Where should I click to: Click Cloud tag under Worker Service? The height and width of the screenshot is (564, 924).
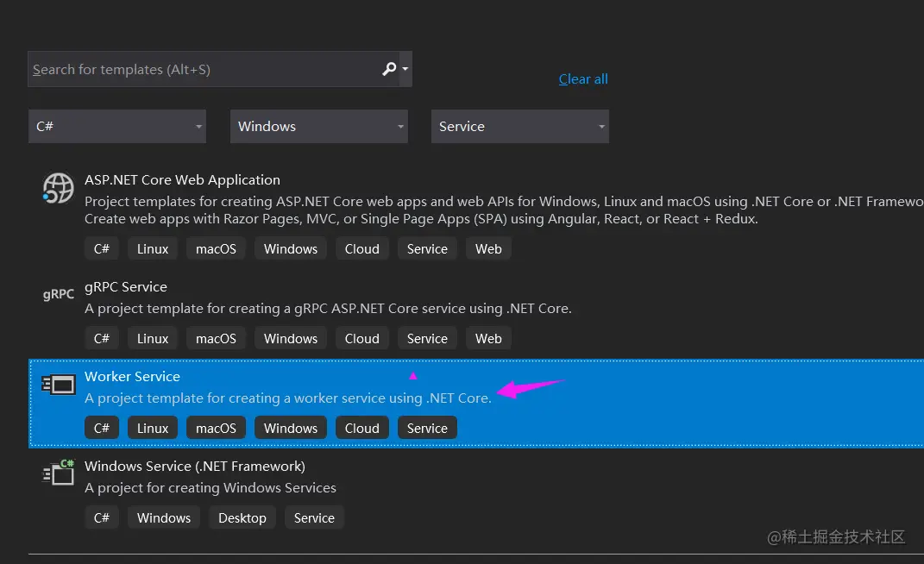(x=361, y=428)
